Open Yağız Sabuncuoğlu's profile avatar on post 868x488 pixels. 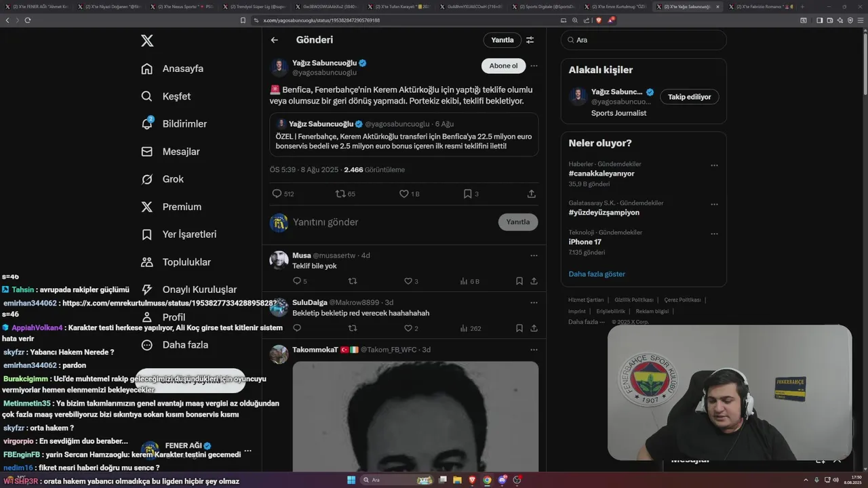pos(279,67)
